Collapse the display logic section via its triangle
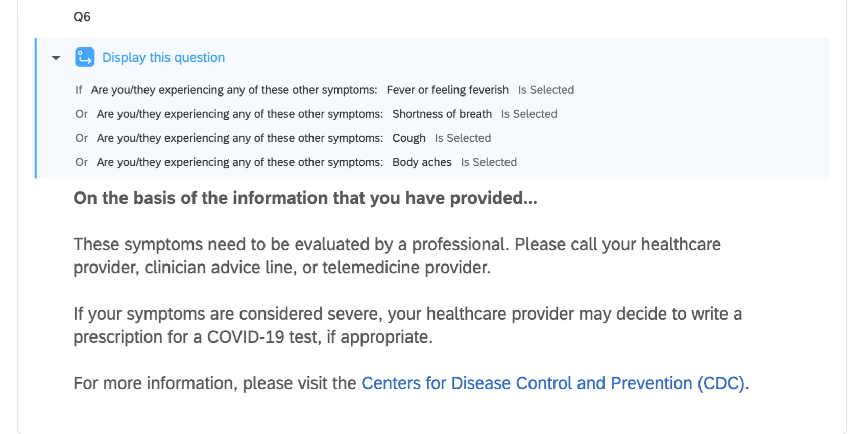Viewport: 868px width, 434px height. coord(55,57)
